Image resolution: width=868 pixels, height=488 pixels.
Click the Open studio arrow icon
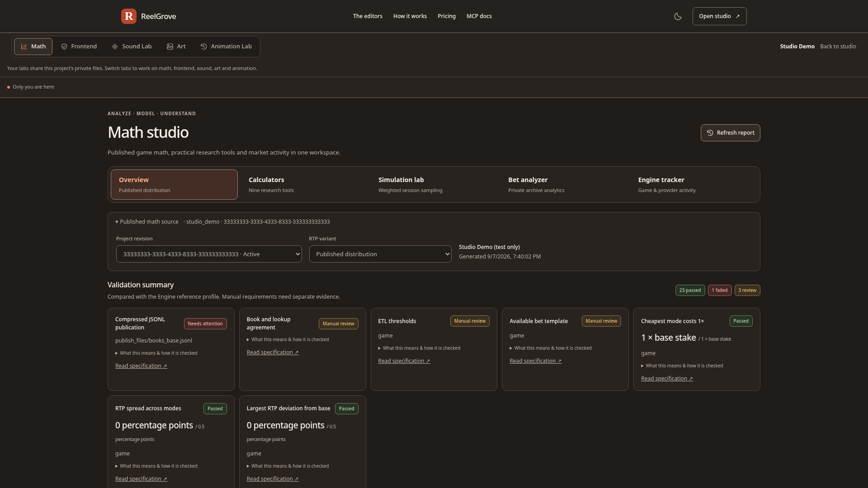[738, 16]
